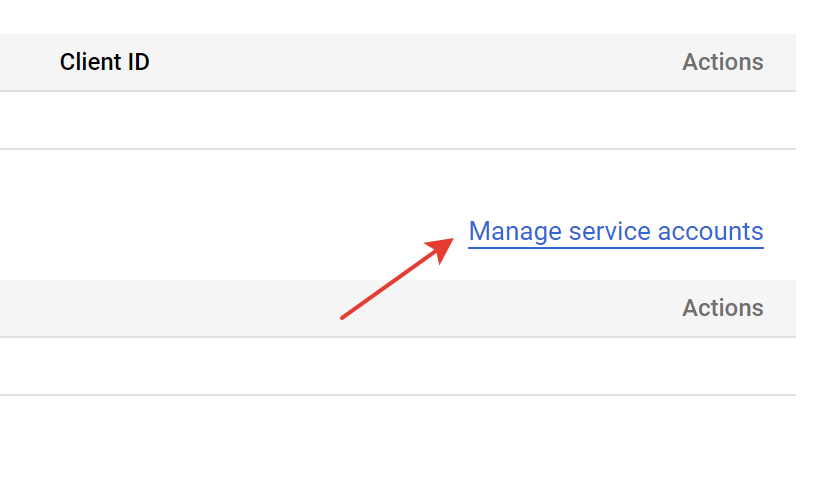Click the word "accounts" in the blue link
Viewport: 834px width, 485px height.
[x=711, y=232]
